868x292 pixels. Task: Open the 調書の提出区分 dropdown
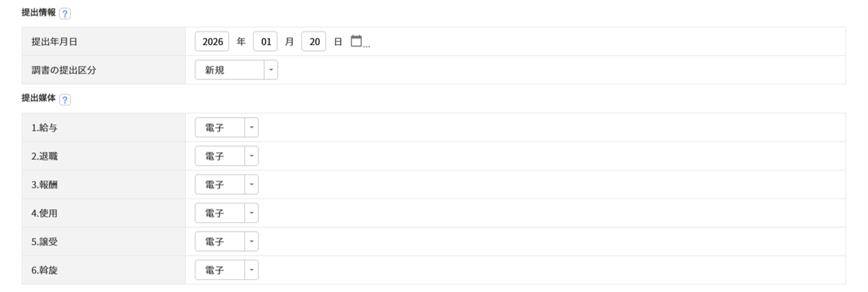[271, 70]
